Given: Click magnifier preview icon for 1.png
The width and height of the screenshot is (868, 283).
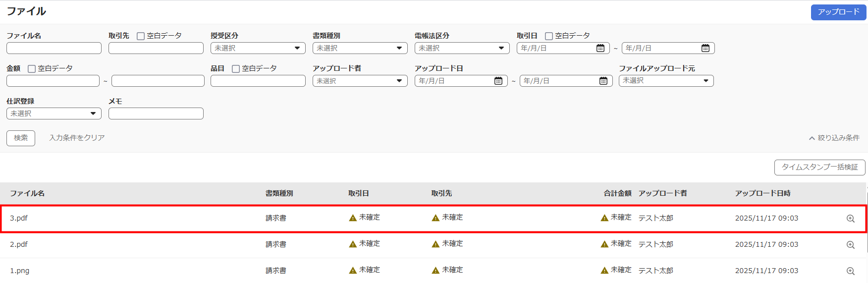Looking at the screenshot, I should 850,271.
